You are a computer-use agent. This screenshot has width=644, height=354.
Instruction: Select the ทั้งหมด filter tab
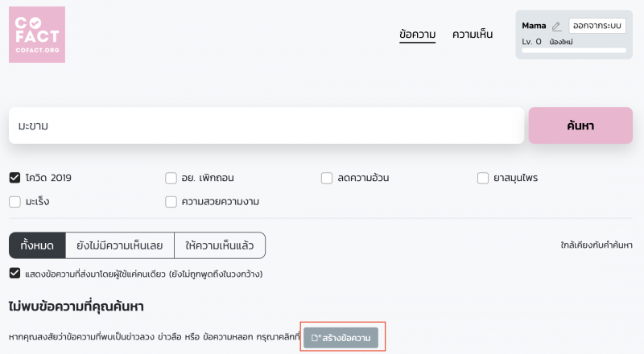(x=37, y=245)
